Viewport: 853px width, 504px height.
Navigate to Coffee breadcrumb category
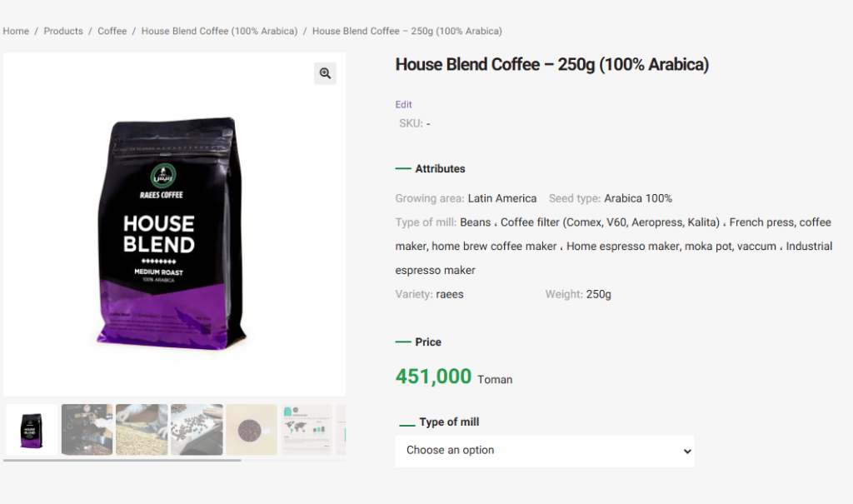112,31
